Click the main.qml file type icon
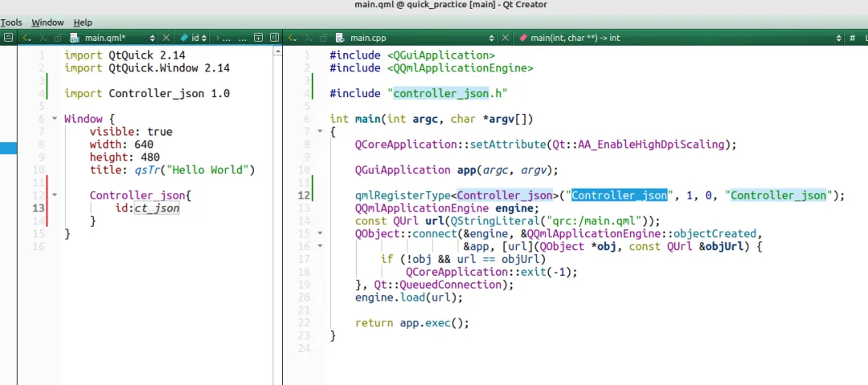868x385 pixels. point(76,39)
